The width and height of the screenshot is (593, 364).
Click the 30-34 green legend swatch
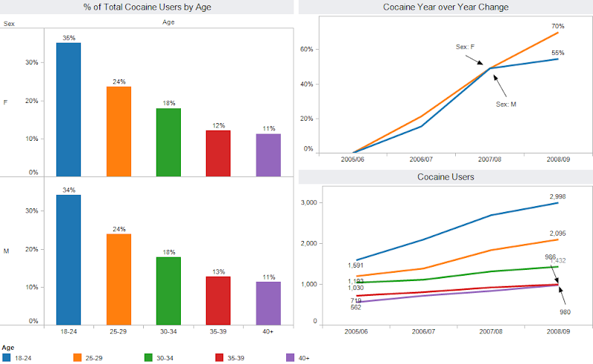[148, 357]
